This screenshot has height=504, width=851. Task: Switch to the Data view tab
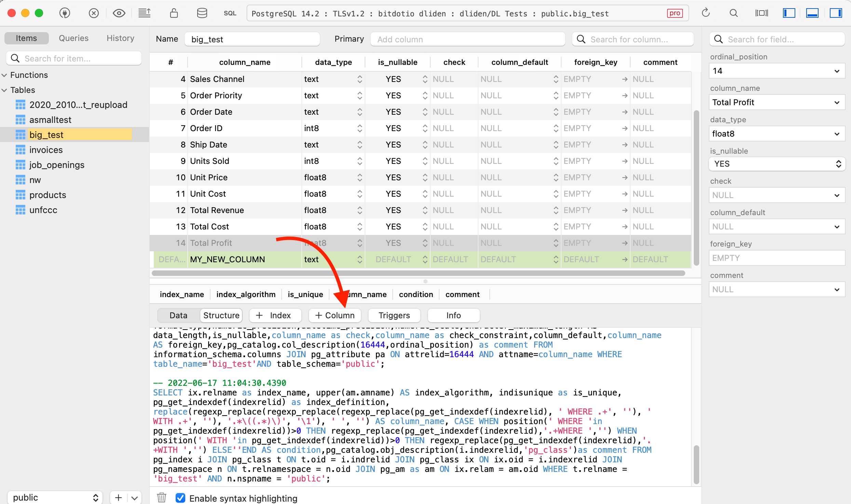click(x=178, y=316)
